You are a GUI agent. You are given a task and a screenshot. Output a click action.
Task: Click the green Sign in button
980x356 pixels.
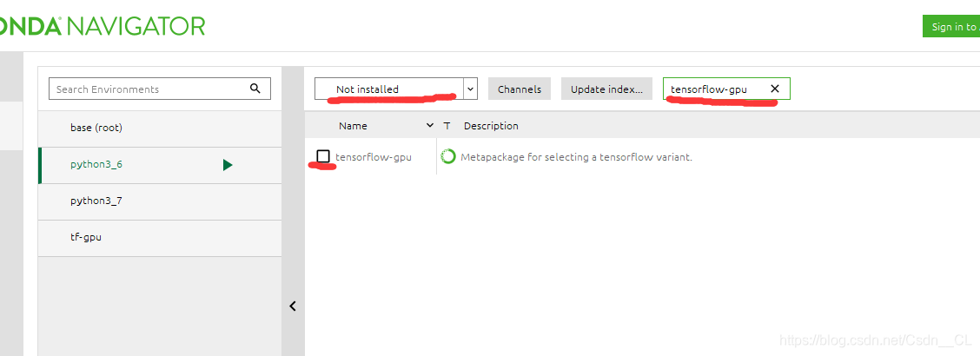click(x=951, y=26)
